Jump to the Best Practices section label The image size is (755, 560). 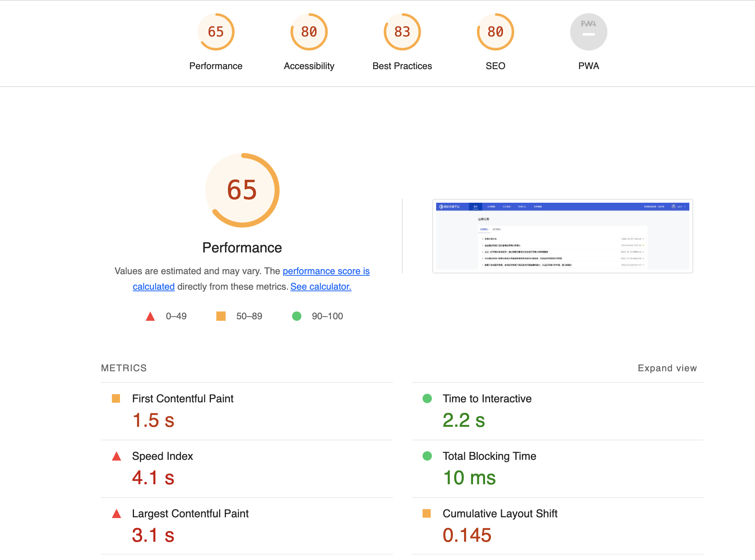402,66
